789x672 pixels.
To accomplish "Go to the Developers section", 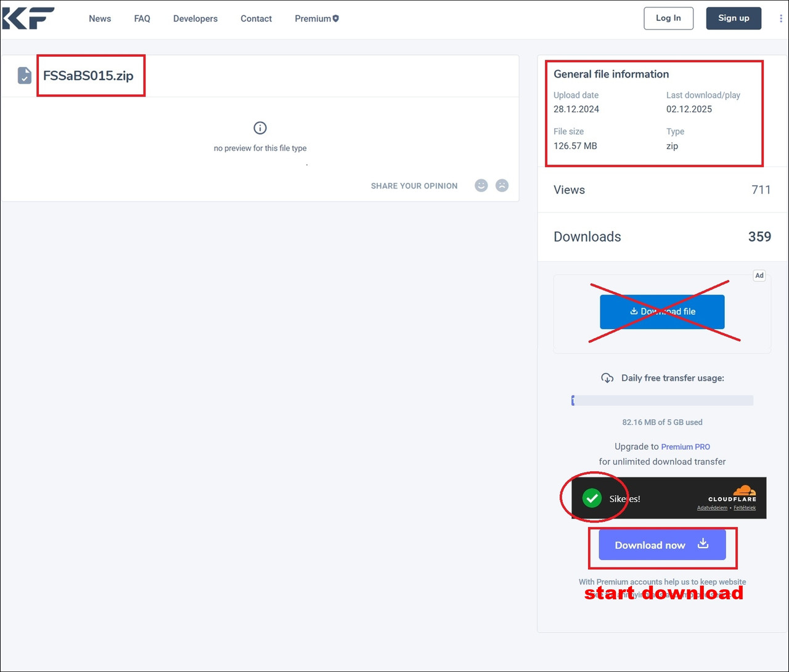I will [x=195, y=18].
